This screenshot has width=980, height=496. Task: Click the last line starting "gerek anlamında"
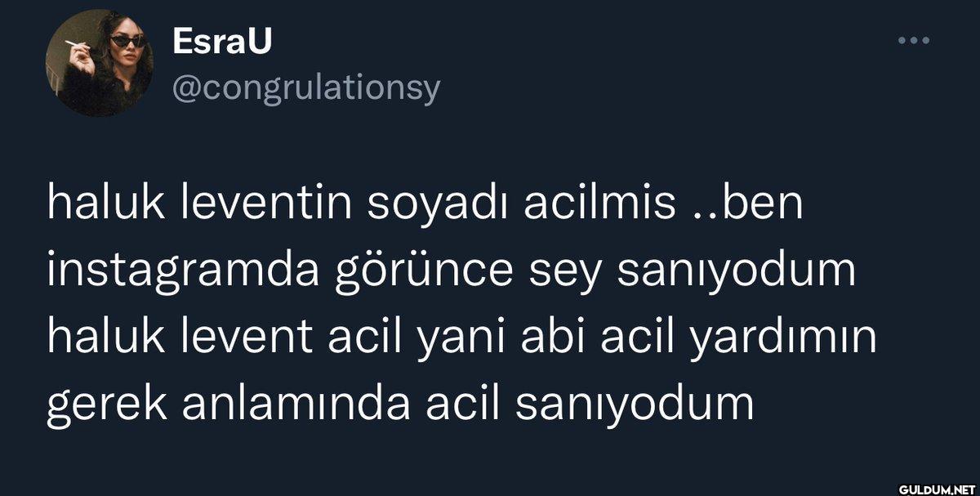[x=399, y=402]
